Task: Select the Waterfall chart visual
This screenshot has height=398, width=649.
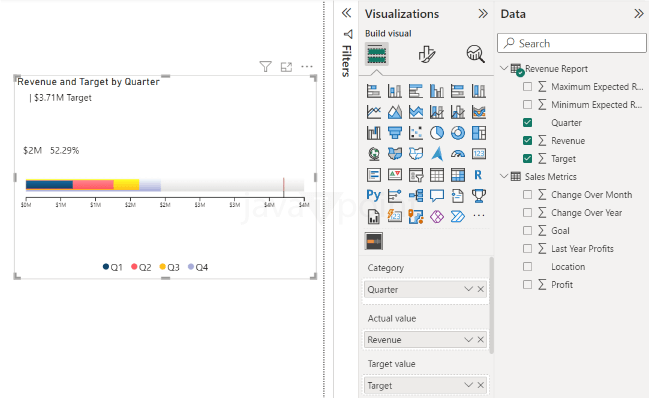Action: click(x=374, y=133)
